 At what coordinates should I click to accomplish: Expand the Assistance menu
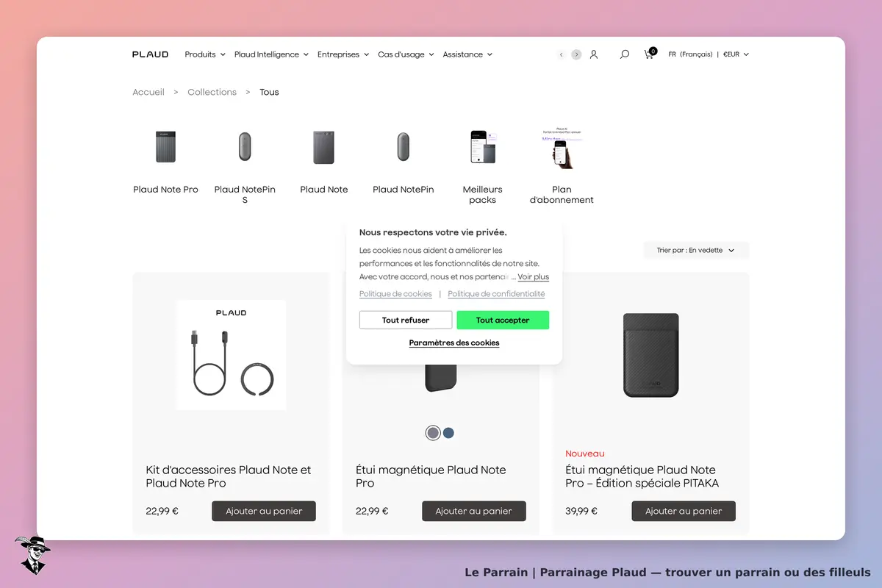point(467,54)
